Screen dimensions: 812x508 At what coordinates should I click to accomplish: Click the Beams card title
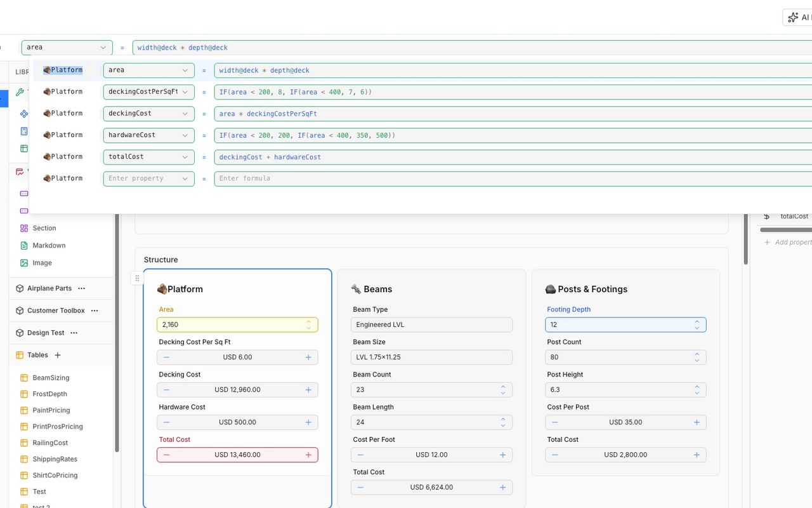[x=371, y=289]
